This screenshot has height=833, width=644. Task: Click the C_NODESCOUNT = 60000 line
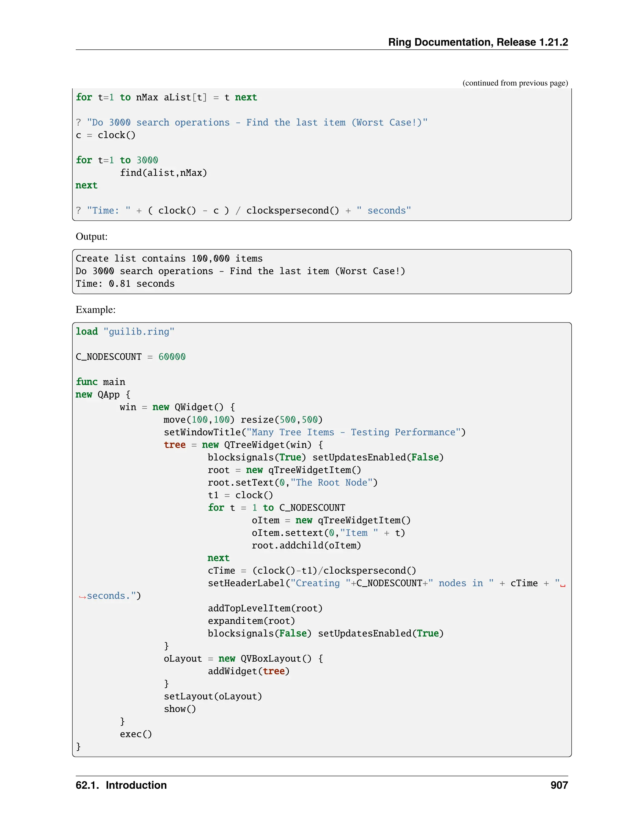pos(130,357)
